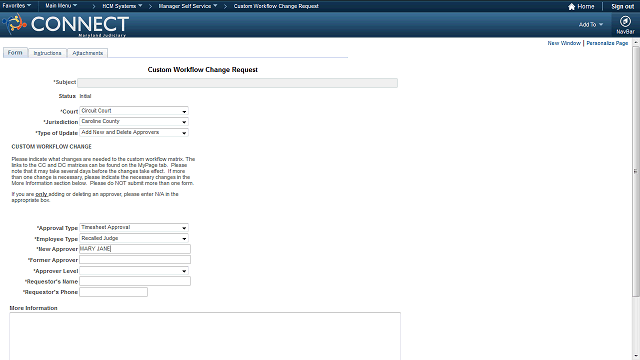Open HCM Systems breadcrumb menu

tap(122, 6)
